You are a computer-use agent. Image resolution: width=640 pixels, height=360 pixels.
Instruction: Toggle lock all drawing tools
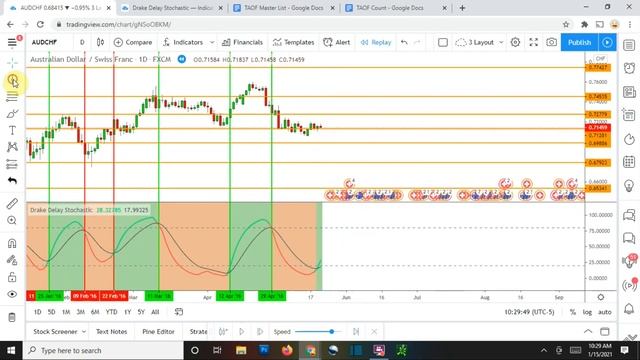coord(12,277)
